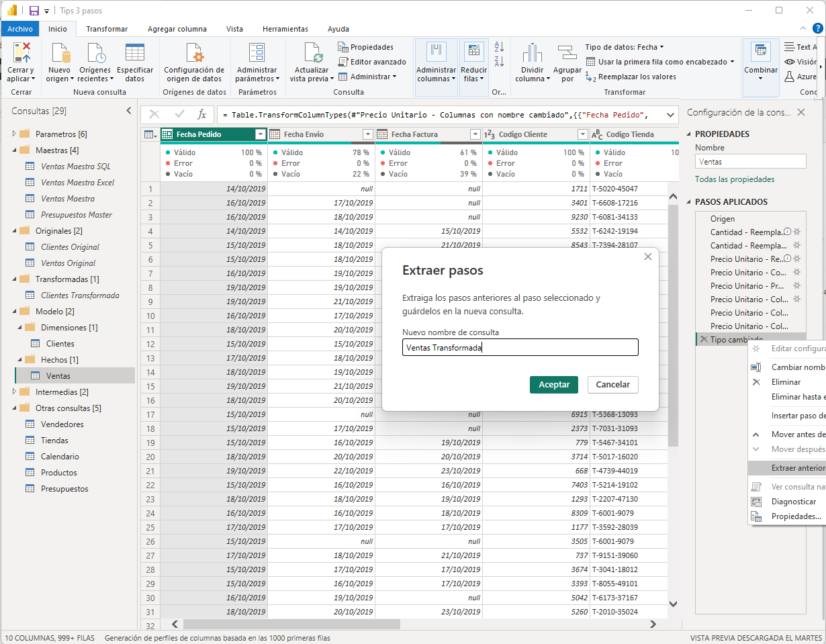Click the Dividir columna icon
826x644 pixels.
(x=532, y=54)
